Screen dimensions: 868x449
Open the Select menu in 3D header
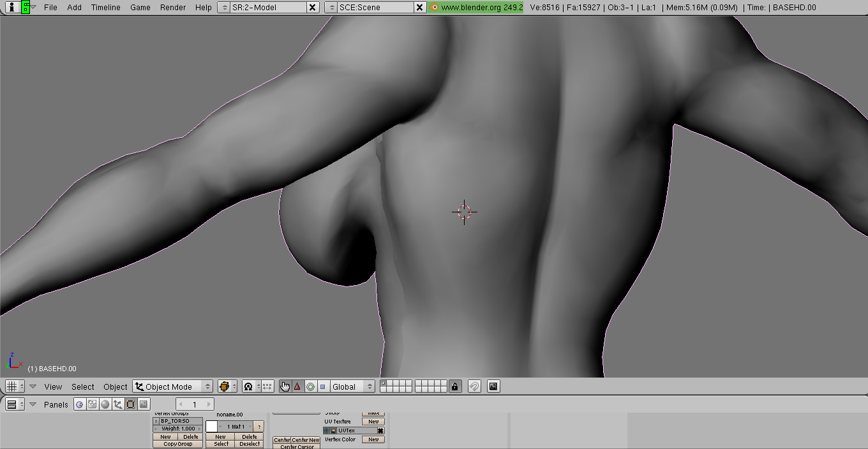pos(83,386)
